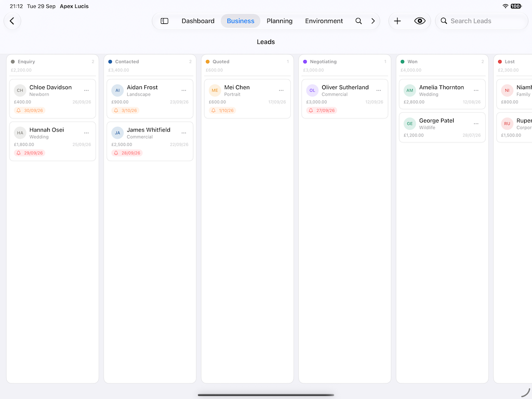The width and height of the screenshot is (532, 399).
Task: Click the JA avatar for James Whitfield
Action: click(x=117, y=133)
